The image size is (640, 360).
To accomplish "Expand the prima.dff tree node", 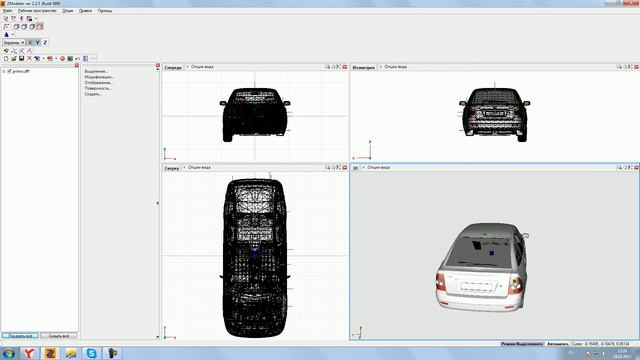I will (x=4, y=71).
